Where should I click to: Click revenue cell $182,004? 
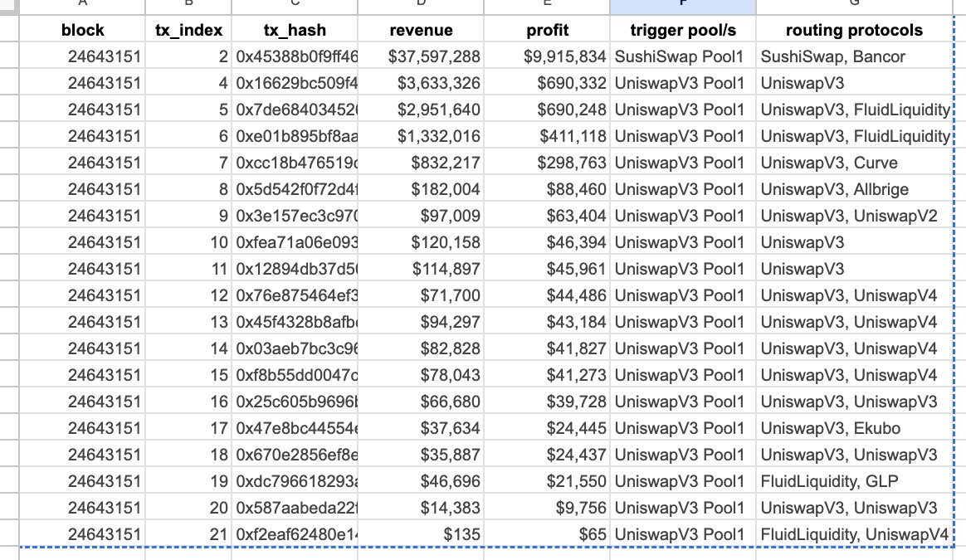pos(421,189)
